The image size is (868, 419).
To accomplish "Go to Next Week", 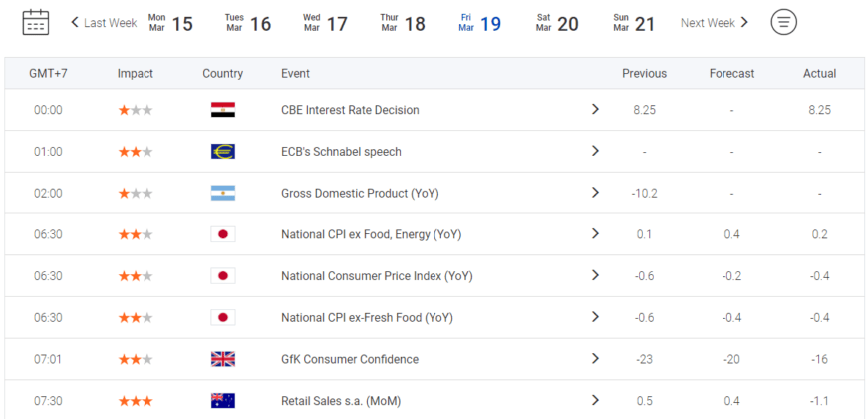I will click(x=715, y=23).
